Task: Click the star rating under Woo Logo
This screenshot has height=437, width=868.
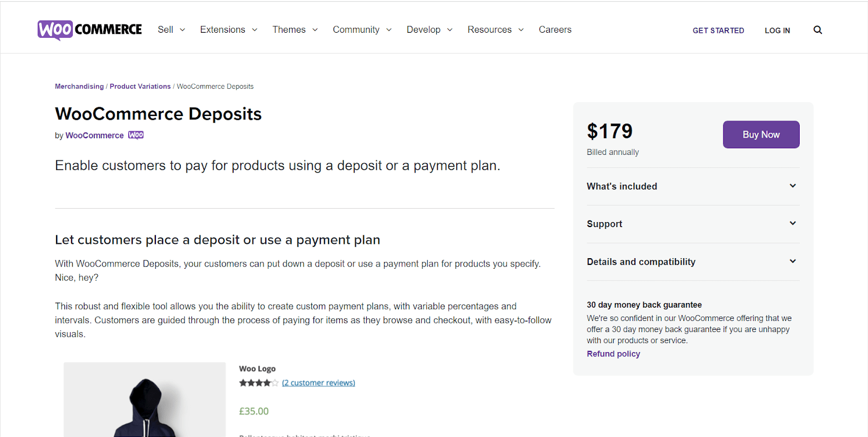Action: tap(259, 383)
